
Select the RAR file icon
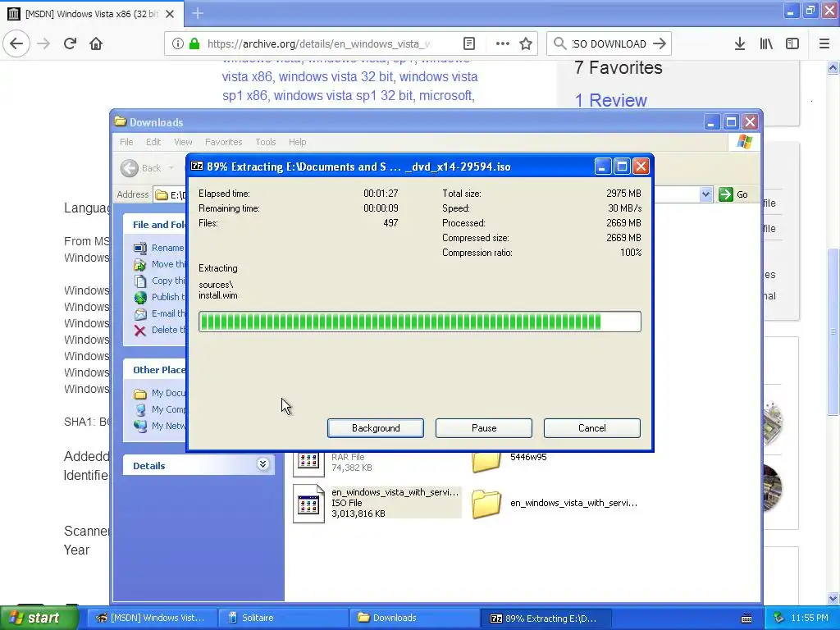tap(308, 463)
